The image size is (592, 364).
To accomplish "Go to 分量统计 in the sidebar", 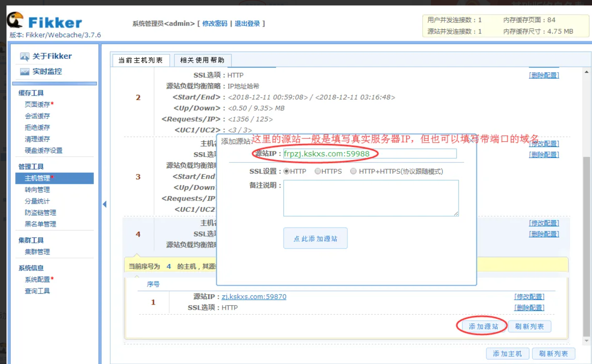I will [x=37, y=201].
